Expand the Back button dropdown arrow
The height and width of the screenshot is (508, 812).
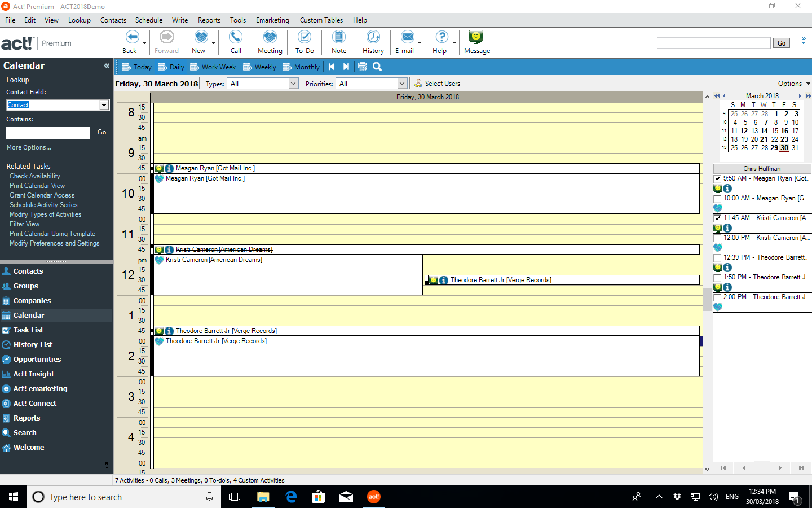(x=144, y=43)
